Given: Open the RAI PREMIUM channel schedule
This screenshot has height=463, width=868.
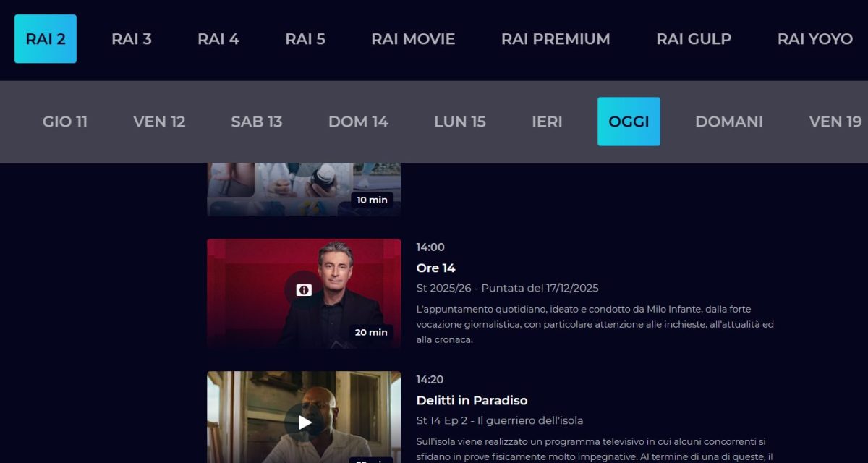Looking at the screenshot, I should coord(556,39).
